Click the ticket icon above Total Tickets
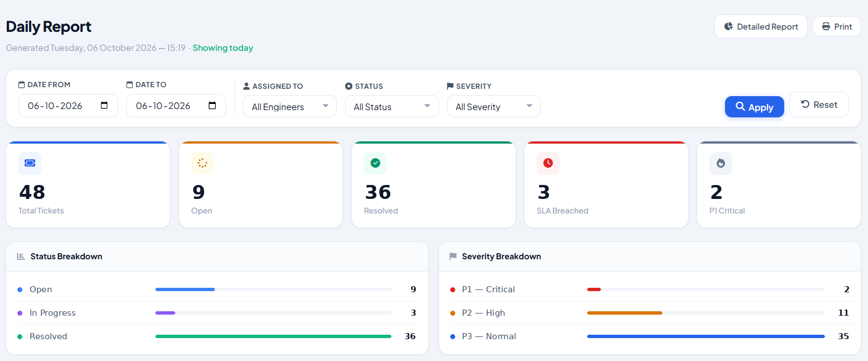This screenshot has width=868, height=361. 30,163
